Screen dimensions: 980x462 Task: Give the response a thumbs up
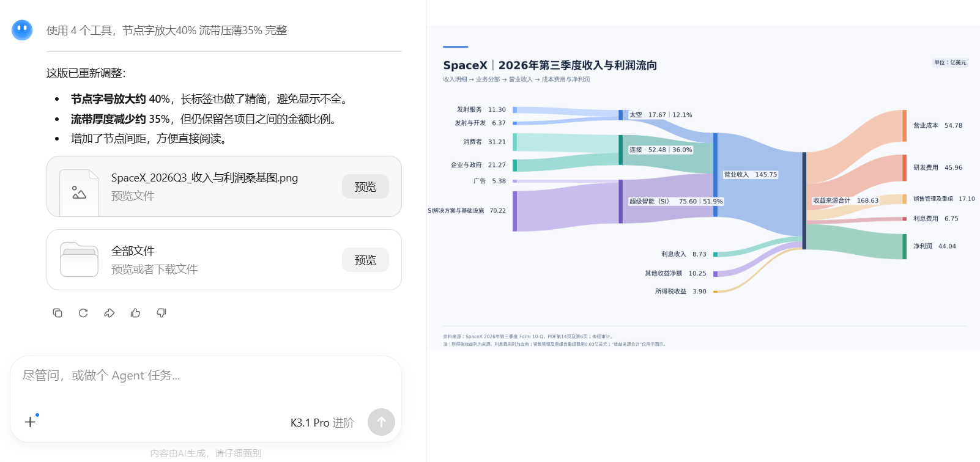(x=135, y=313)
